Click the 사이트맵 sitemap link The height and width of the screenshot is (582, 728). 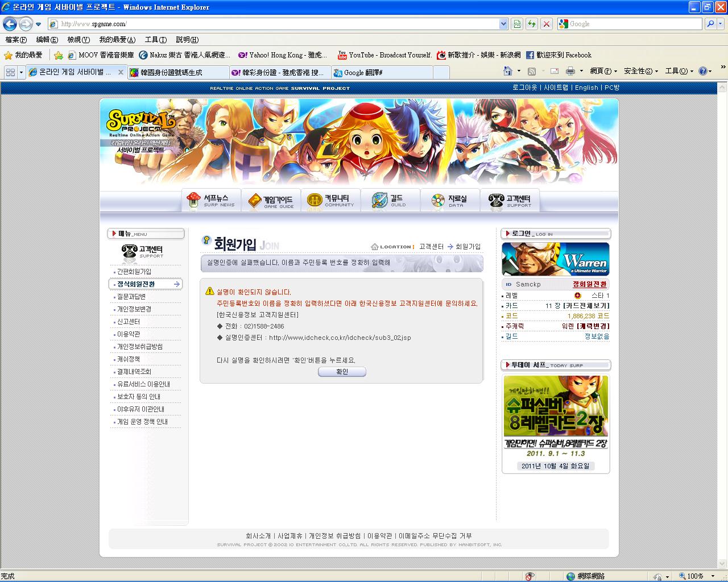556,88
